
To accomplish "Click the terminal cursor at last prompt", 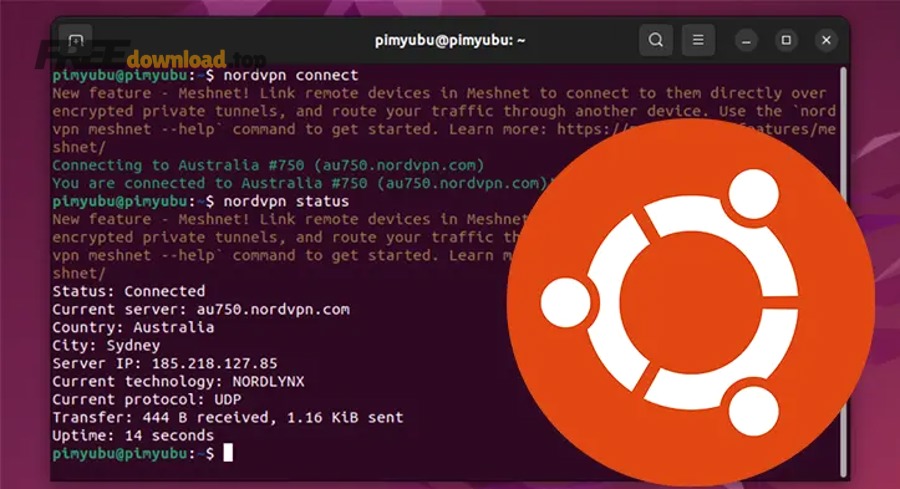I will (x=228, y=453).
